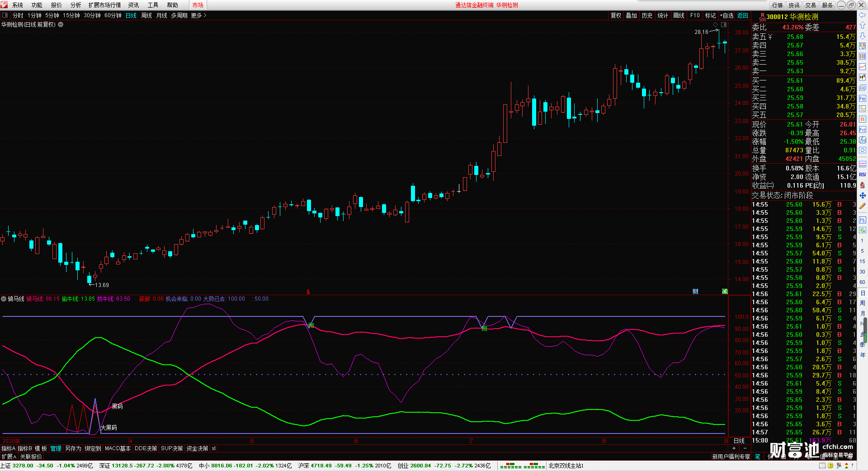Click the f(x) formula icon in sidebar
Screen dimensions: 868x471
point(863,140)
